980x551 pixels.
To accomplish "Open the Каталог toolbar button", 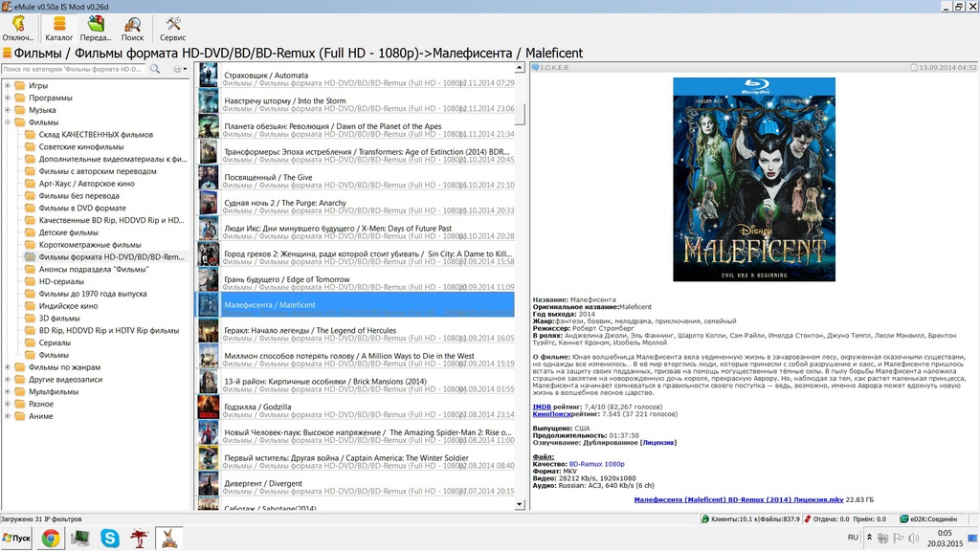I will pyautogui.click(x=58, y=29).
